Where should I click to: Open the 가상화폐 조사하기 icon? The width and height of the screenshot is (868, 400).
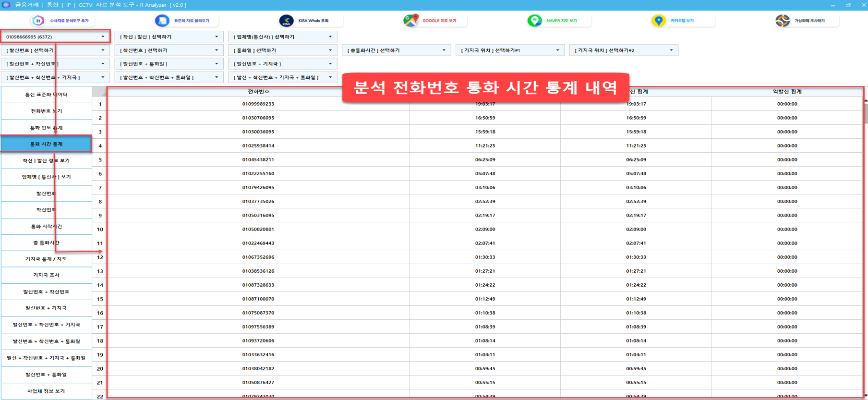pyautogui.click(x=783, y=21)
